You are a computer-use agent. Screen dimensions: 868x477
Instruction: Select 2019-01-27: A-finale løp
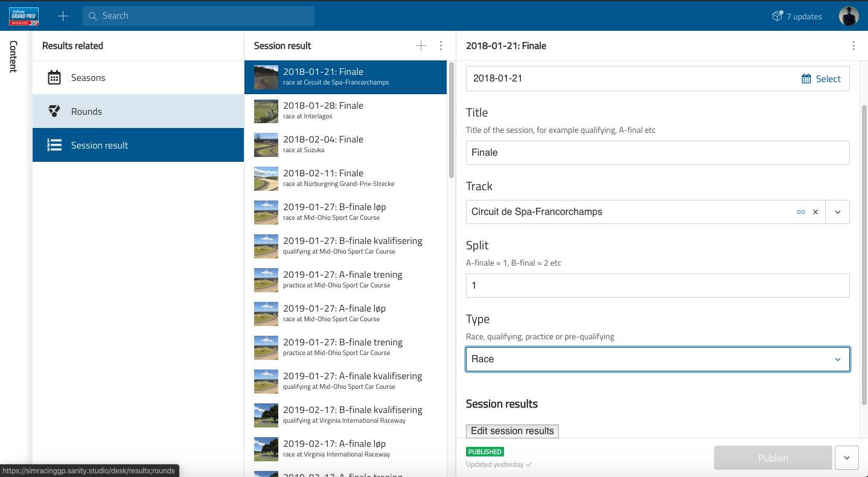click(345, 313)
